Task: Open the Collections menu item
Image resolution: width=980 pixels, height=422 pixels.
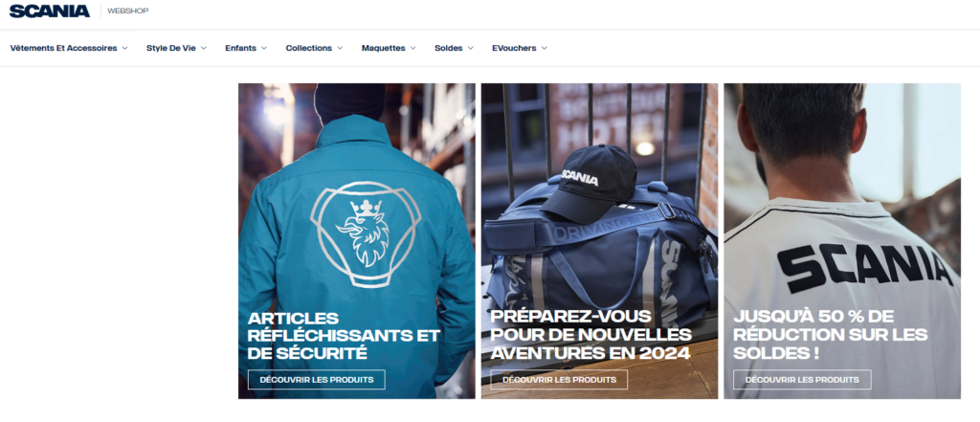Action: click(309, 48)
